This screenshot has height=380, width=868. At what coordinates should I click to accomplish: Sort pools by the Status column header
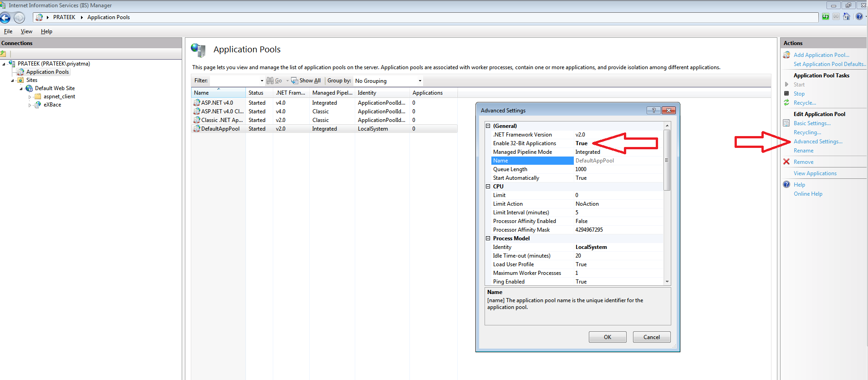click(260, 93)
